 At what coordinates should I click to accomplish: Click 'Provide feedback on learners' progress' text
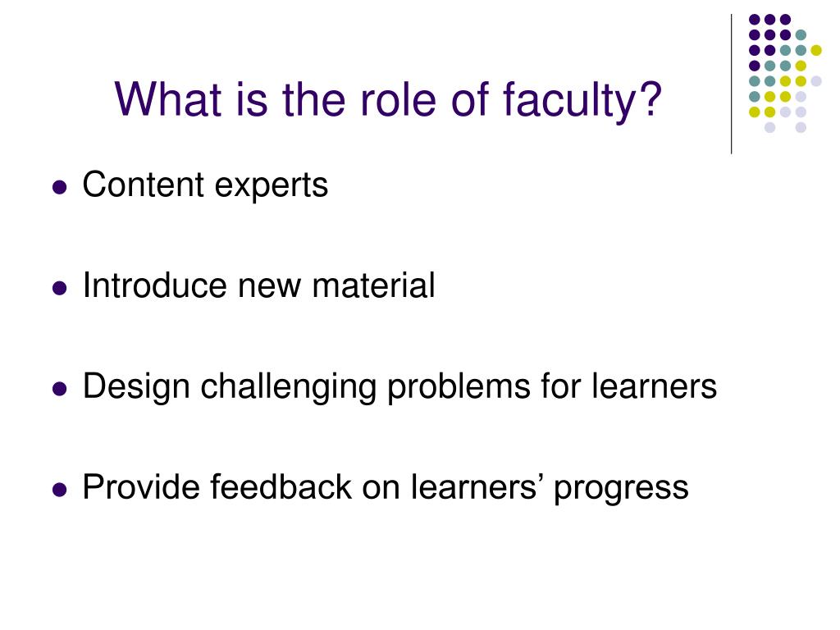(386, 488)
